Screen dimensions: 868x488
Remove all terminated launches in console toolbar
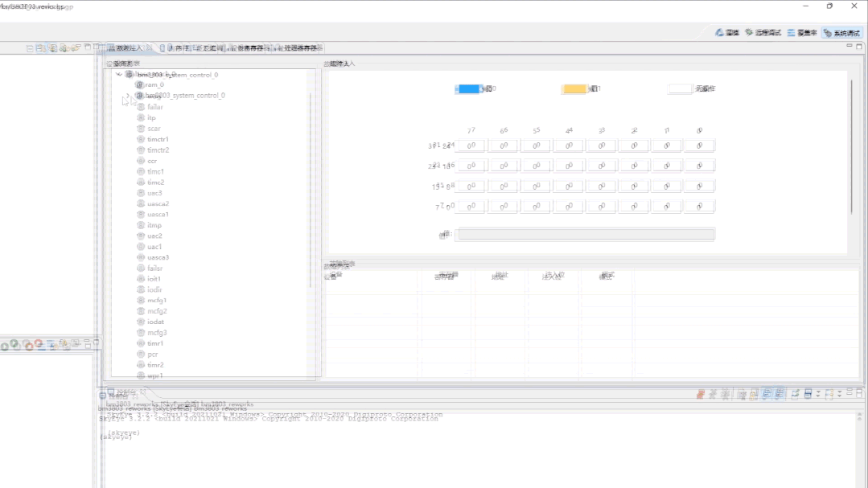tap(725, 394)
